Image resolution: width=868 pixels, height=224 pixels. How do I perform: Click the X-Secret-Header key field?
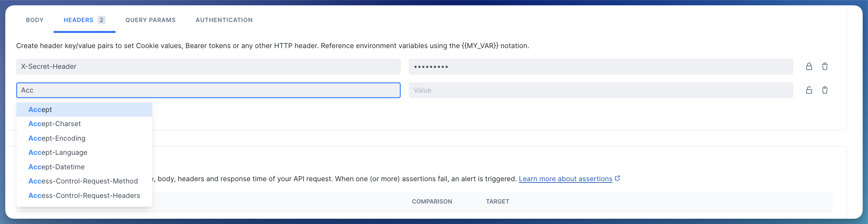tap(208, 67)
